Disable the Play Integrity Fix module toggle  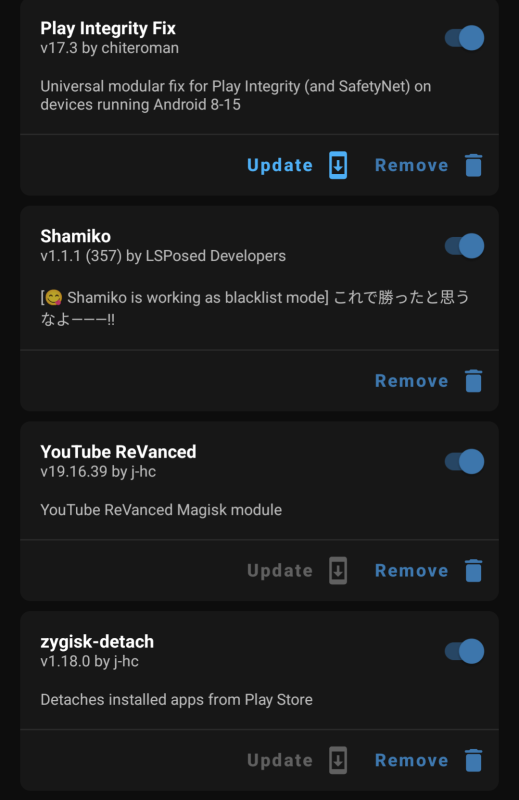pos(464,38)
